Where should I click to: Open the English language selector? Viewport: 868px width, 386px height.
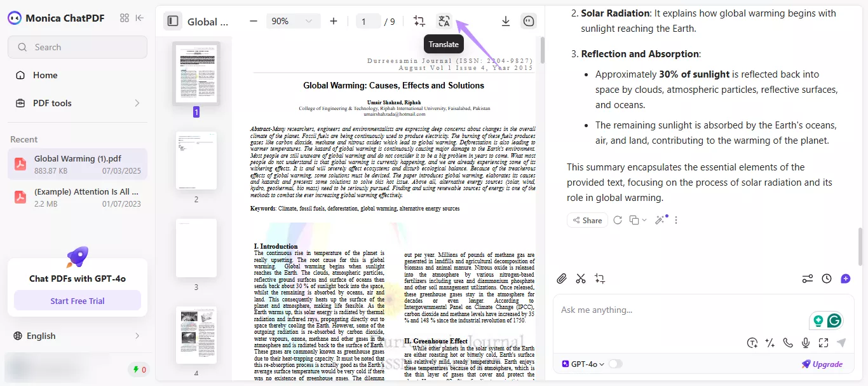click(77, 336)
